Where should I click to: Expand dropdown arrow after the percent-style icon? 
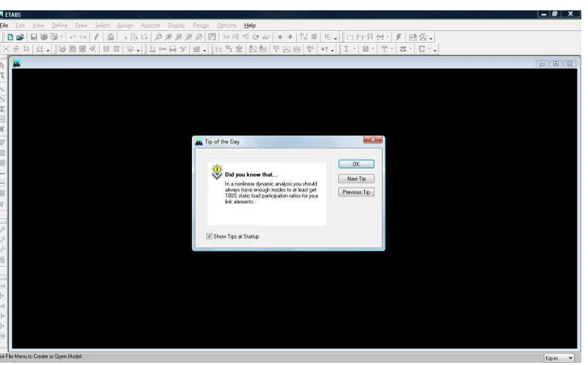[335, 38]
